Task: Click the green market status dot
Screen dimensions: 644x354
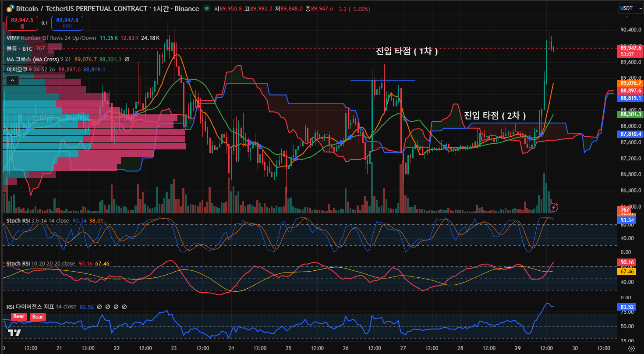Action: pos(207,9)
